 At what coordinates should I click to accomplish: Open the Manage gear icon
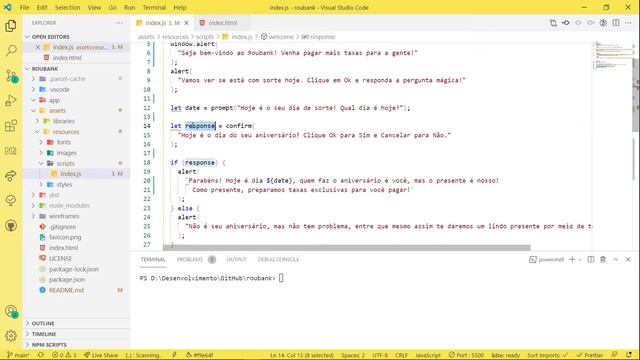coord(11,336)
